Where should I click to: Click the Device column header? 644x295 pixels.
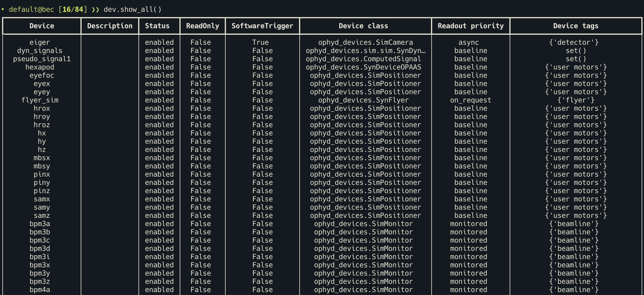coord(42,26)
